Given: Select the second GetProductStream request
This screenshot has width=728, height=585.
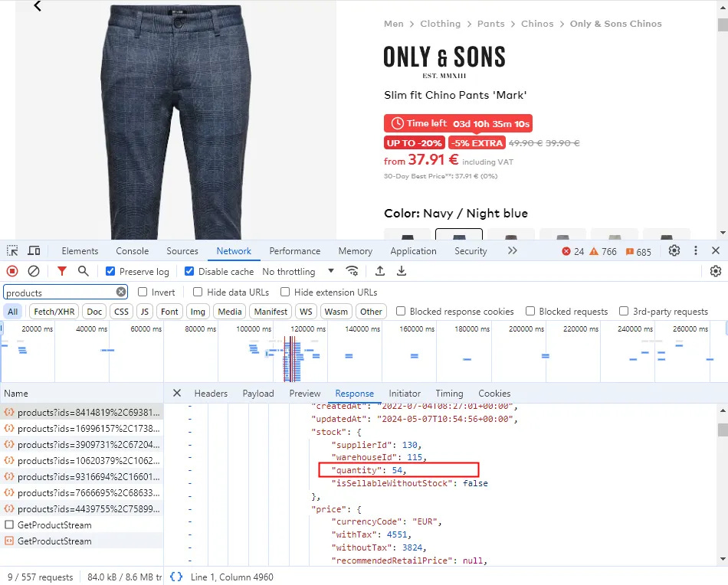Looking at the screenshot, I should tap(82, 541).
